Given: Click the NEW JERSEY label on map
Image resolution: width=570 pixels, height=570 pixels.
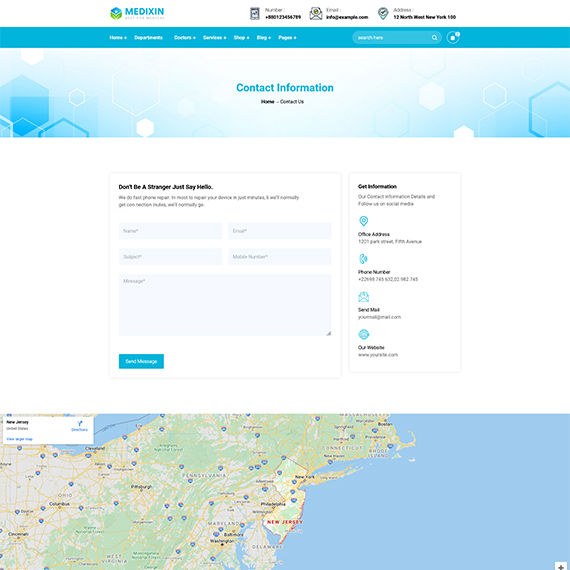Looking at the screenshot, I should click(x=285, y=522).
